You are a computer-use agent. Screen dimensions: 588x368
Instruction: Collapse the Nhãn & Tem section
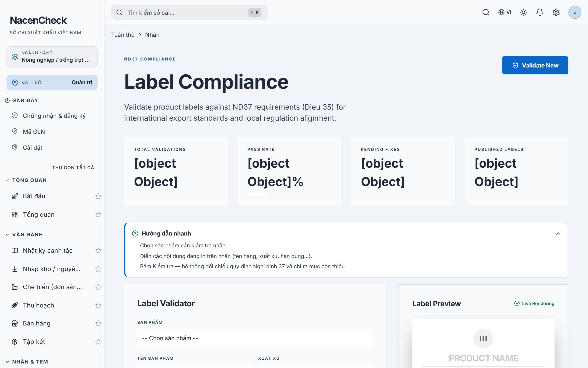27,362
